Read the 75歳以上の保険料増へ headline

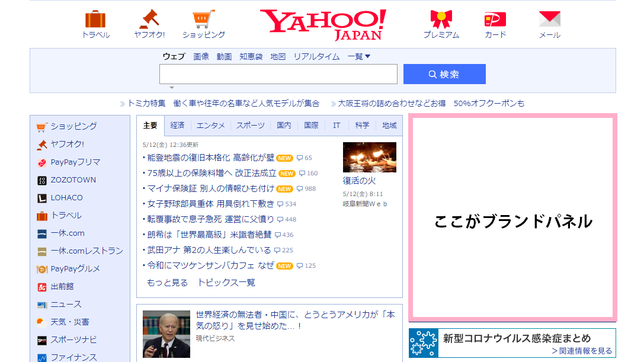point(212,174)
